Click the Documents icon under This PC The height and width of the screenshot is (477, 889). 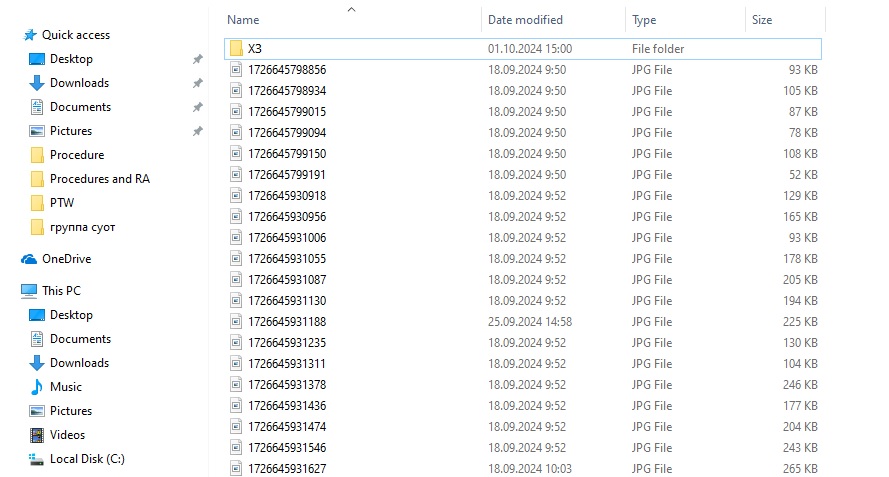coord(37,339)
